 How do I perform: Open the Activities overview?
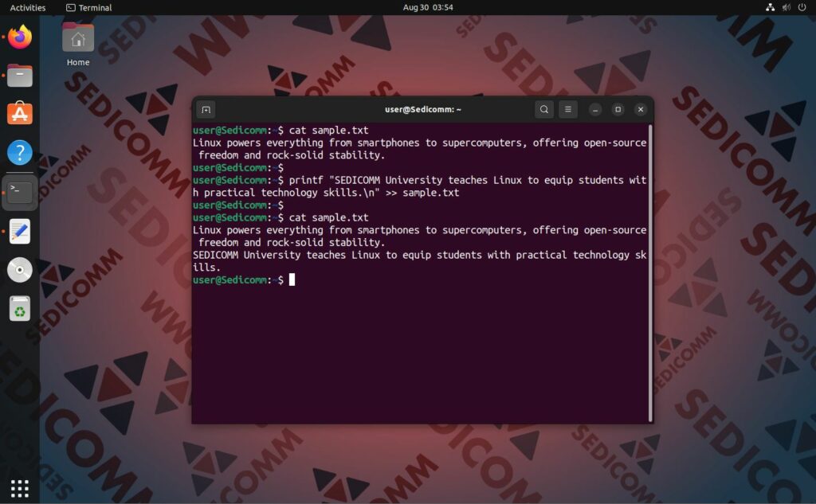pos(28,8)
